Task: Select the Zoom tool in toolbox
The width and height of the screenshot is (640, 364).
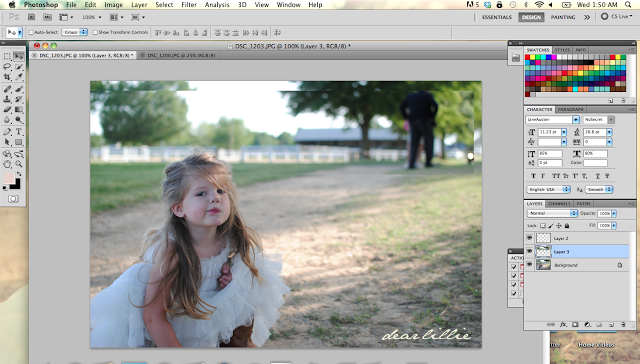Action: 19,164
